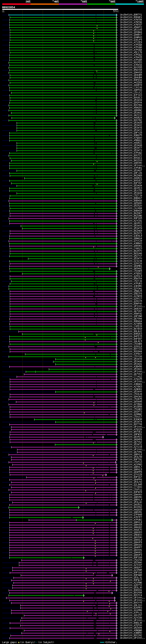Image resolution: width=146 pixels, height=644 pixels.
Task: Open hit label UniRef100_Q9SBK6
Action: tap(131, 32)
